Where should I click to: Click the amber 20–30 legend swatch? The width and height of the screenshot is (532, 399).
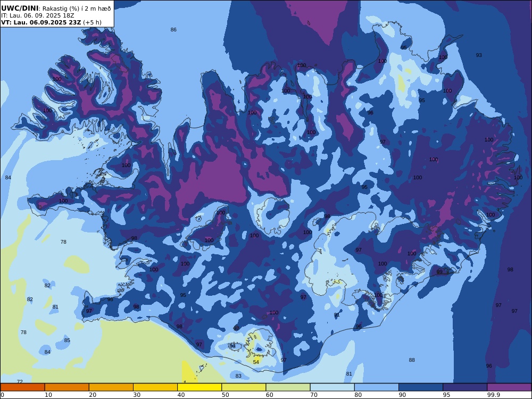(x=111, y=387)
